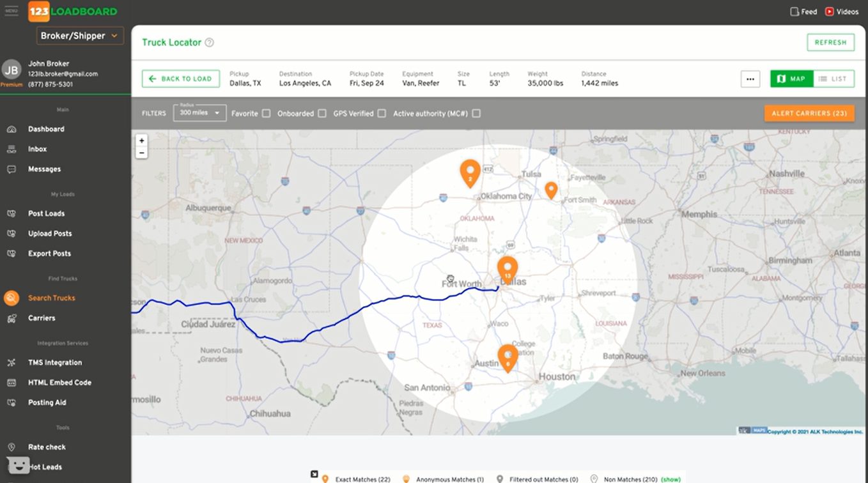Open the Broker/Shipper account dropdown
The width and height of the screenshot is (868, 483).
pyautogui.click(x=79, y=36)
